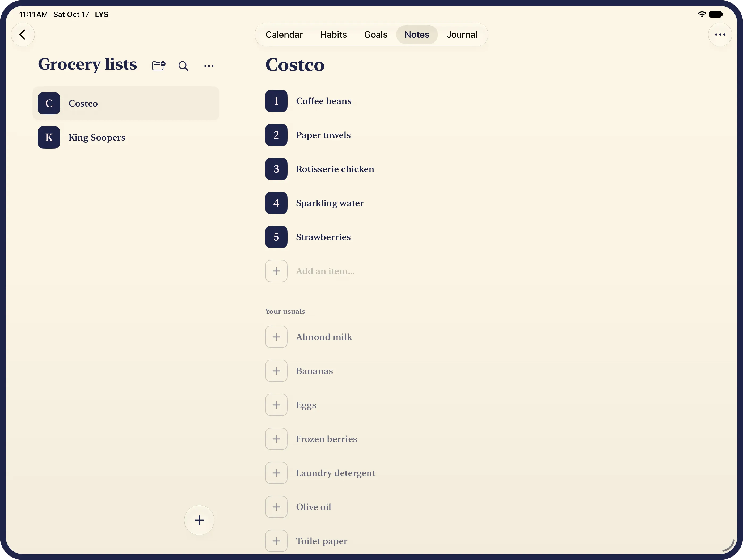The image size is (743, 560).
Task: Check off item 1 Coffee beans
Action: click(276, 101)
